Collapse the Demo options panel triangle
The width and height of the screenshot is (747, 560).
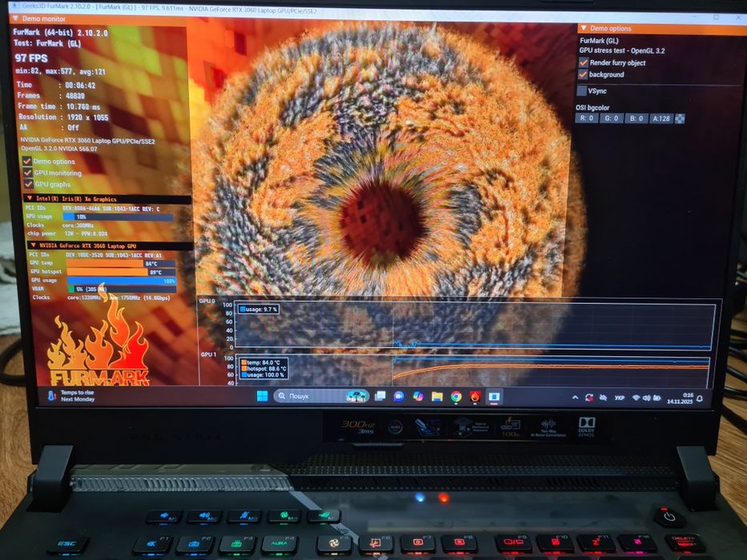click(584, 29)
